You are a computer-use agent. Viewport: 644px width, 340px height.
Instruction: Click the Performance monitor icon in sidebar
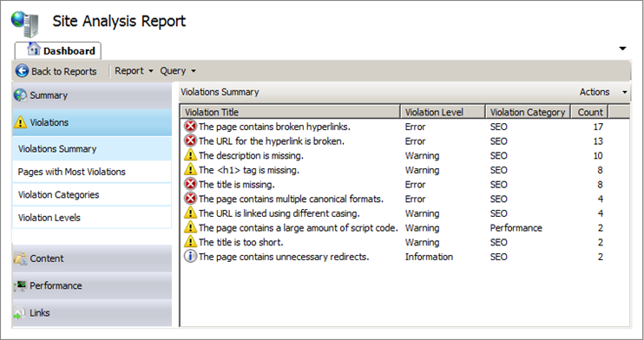click(x=20, y=285)
